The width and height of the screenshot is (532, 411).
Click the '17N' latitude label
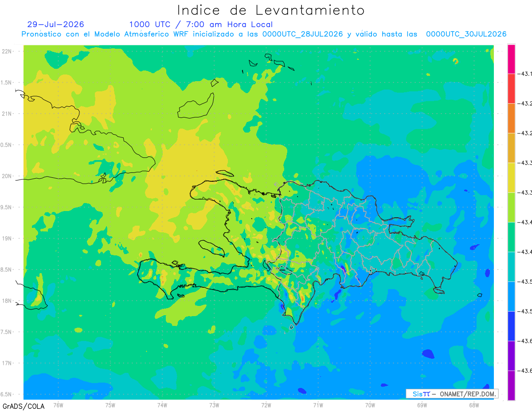(x=7, y=363)
